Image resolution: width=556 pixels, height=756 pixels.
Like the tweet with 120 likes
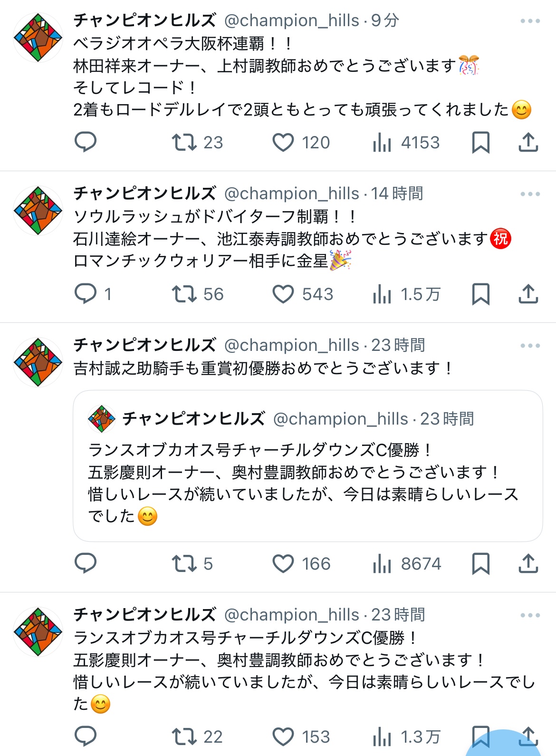click(283, 142)
